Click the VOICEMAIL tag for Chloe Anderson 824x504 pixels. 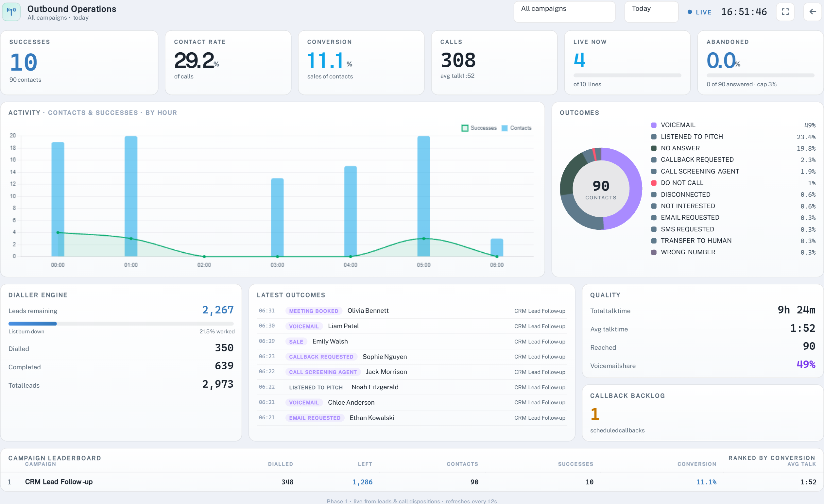coord(304,402)
